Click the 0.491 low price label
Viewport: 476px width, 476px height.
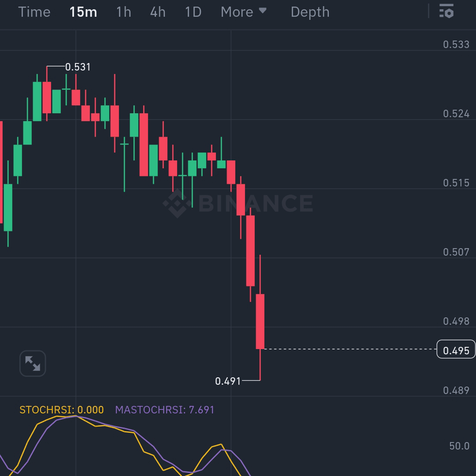click(227, 381)
